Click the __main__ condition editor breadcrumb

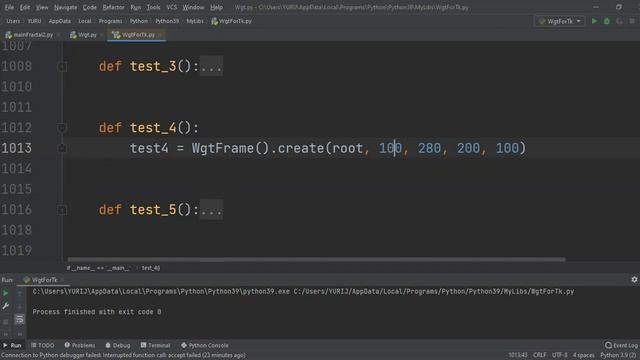click(99, 268)
